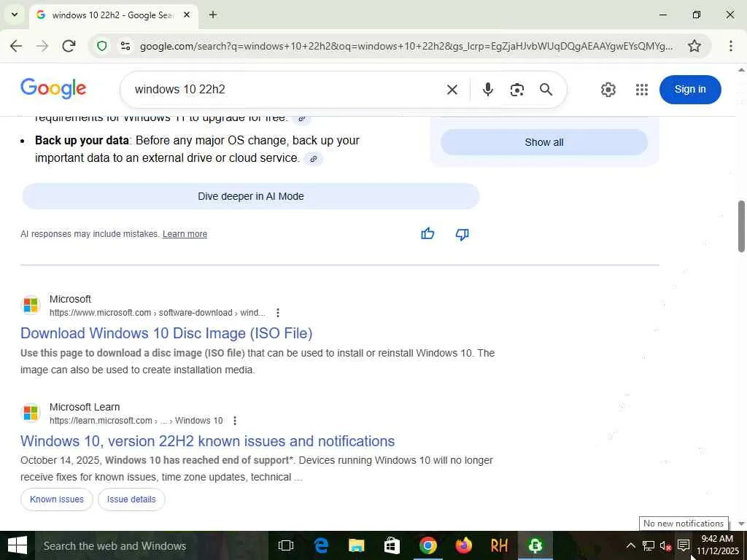Click the 'Microsoft Learn' site name
Image resolution: width=747 pixels, height=560 pixels.
[x=85, y=407]
